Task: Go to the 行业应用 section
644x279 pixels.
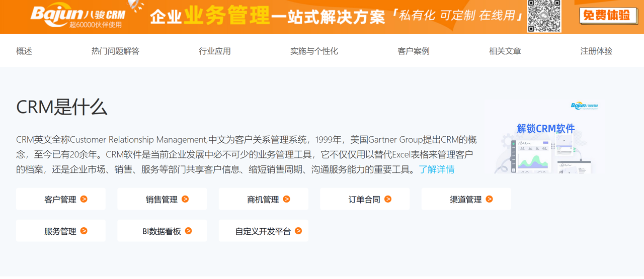Action: point(215,51)
